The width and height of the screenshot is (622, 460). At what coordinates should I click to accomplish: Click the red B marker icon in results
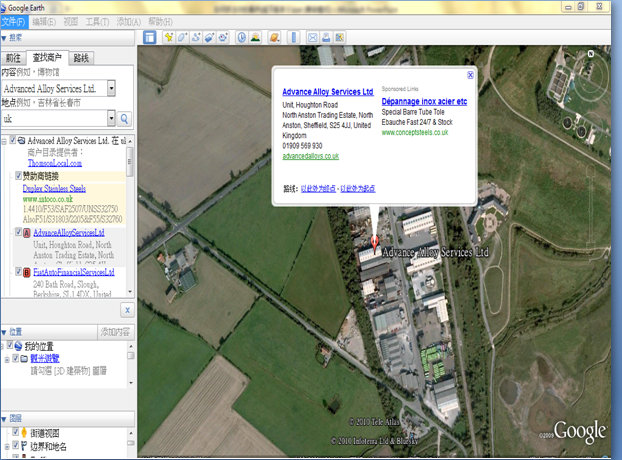(27, 272)
